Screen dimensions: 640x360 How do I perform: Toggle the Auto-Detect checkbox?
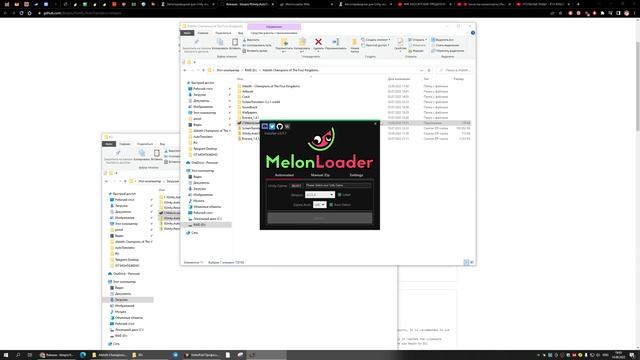(331, 205)
